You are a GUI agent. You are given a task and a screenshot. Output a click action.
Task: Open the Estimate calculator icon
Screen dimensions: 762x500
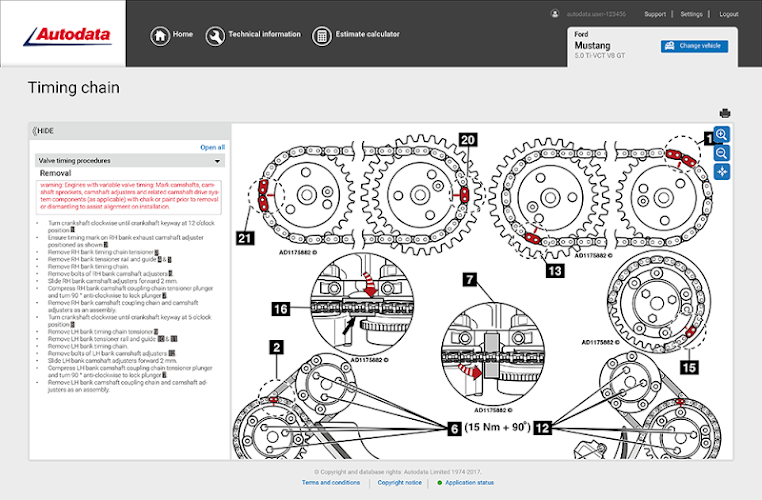[x=321, y=35]
